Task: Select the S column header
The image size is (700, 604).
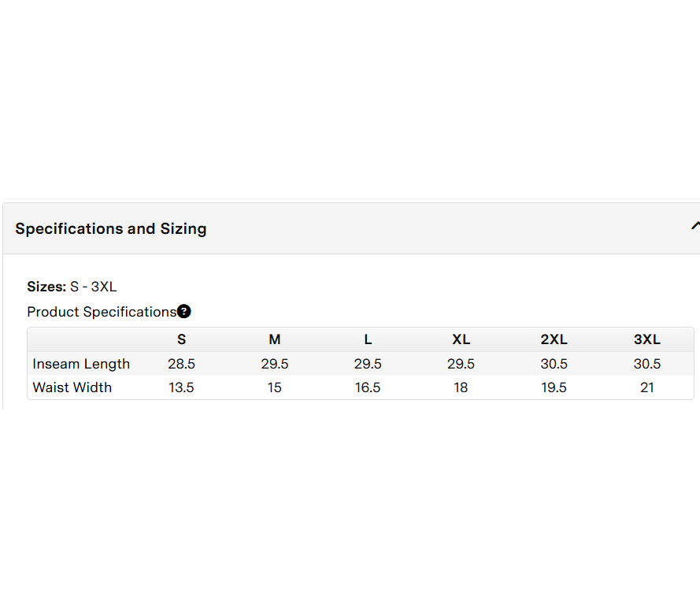Action: click(182, 340)
